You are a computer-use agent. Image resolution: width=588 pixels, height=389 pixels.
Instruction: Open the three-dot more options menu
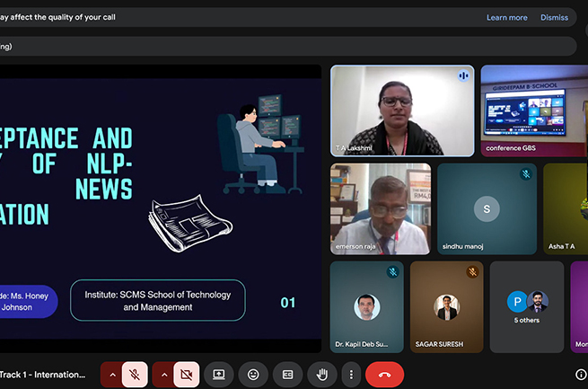[351, 374]
